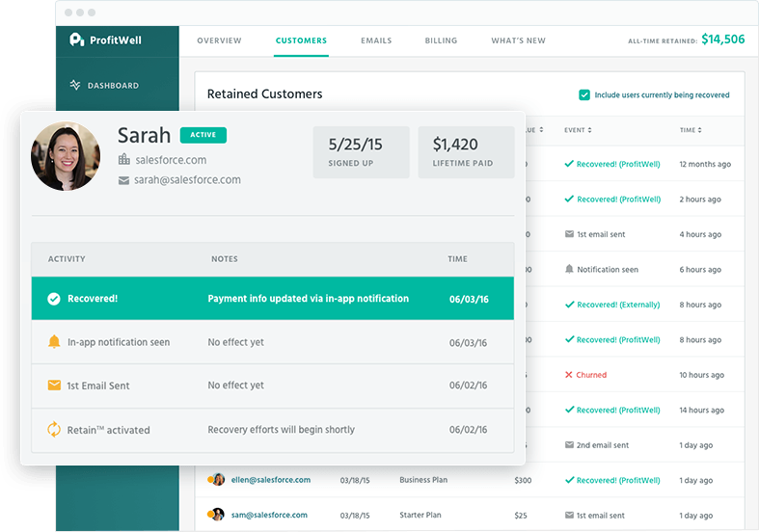
Task: Click the Churned event label
Action: click(591, 375)
